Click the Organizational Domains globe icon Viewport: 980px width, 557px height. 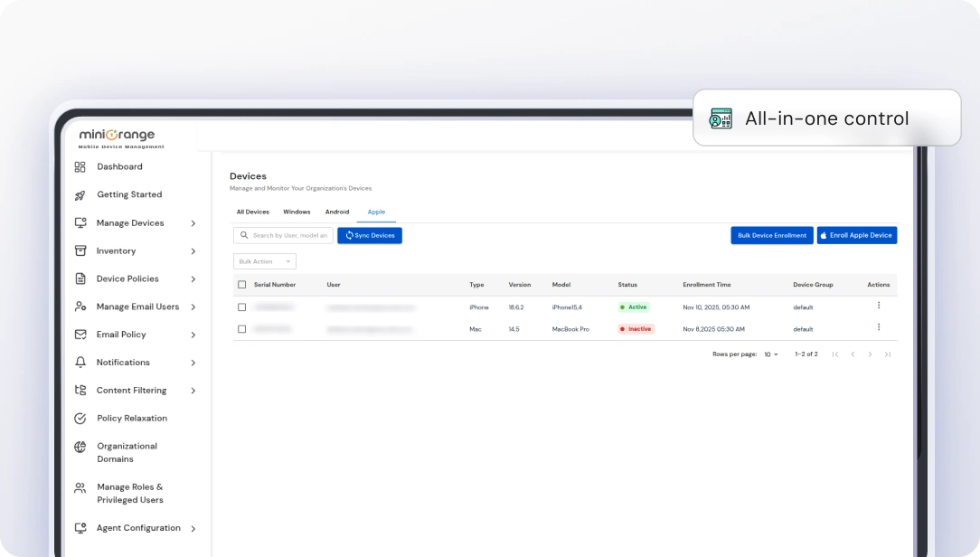click(x=80, y=447)
